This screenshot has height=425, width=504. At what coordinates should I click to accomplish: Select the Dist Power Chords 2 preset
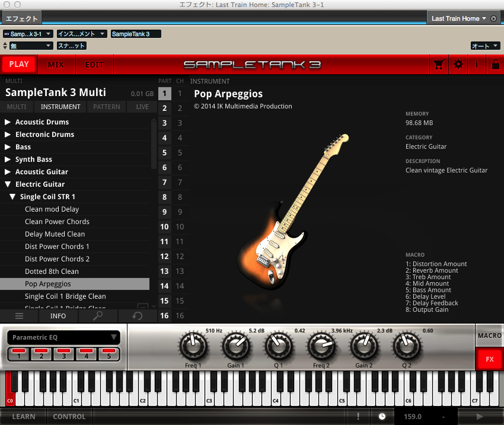click(x=75, y=259)
